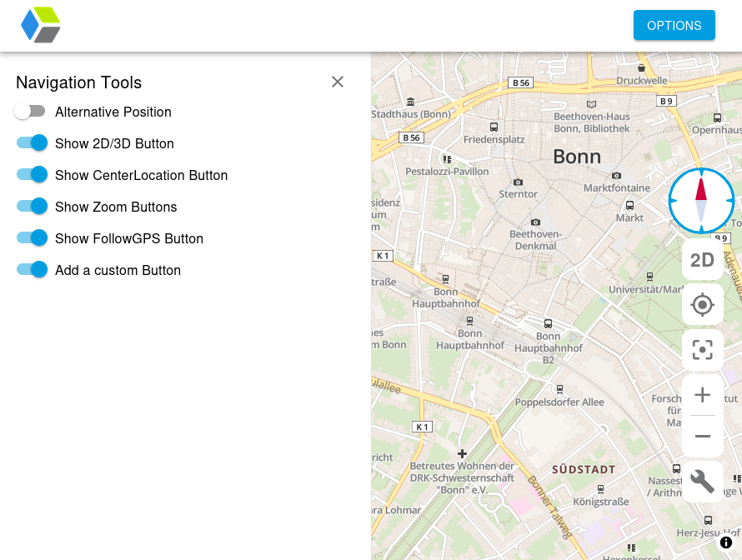
Task: Click the Marktfontaine camera marker
Action: 616,176
